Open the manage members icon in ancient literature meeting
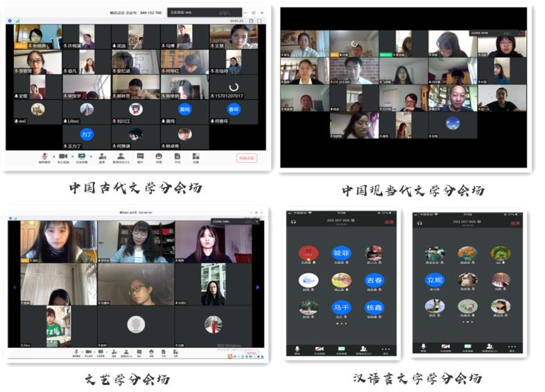Viewport: 545px width, 392px height. [121, 157]
